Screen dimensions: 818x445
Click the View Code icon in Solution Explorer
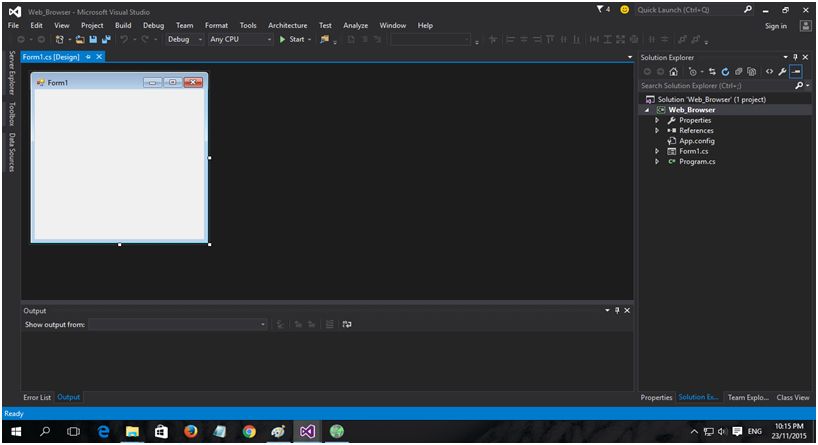tap(768, 72)
